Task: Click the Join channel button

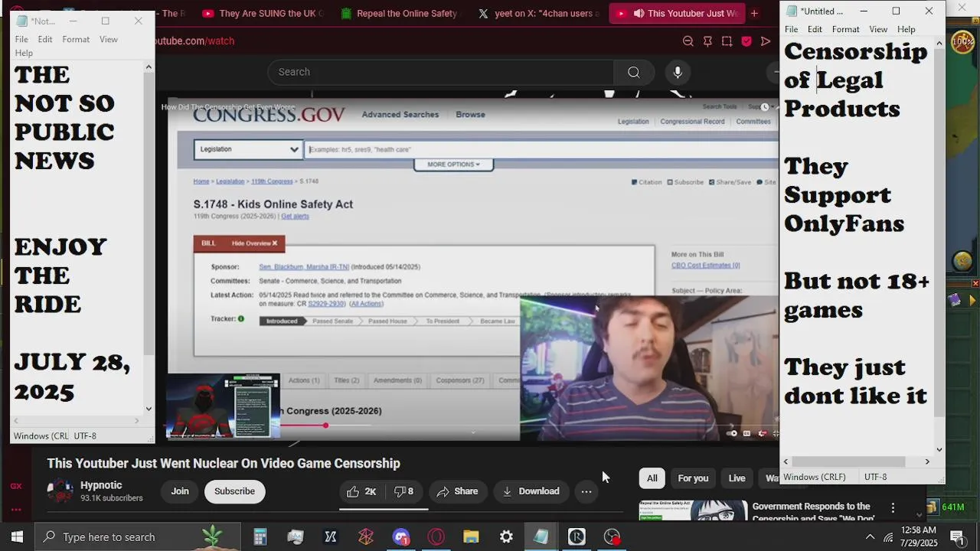Action: pos(180,491)
